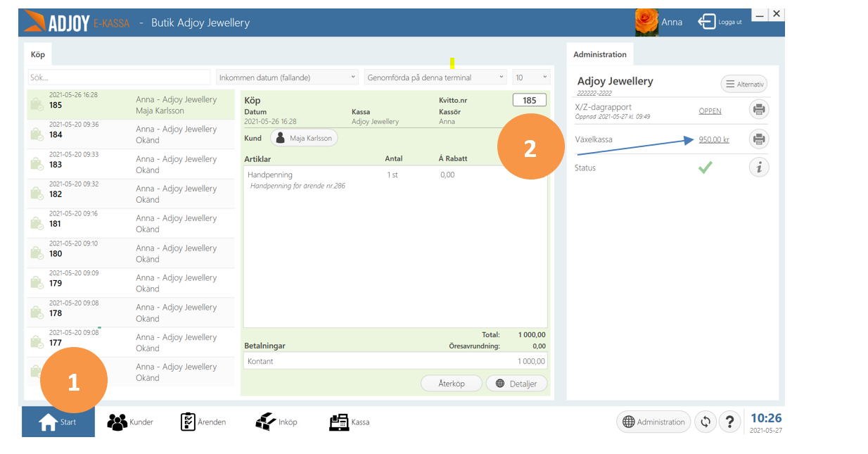
Task: Click the Kunder people icon
Action: (117, 422)
